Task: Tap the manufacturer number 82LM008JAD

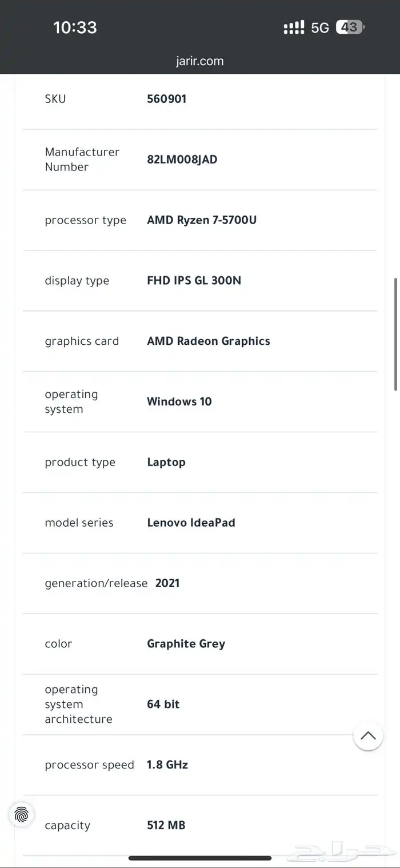Action: pos(182,160)
